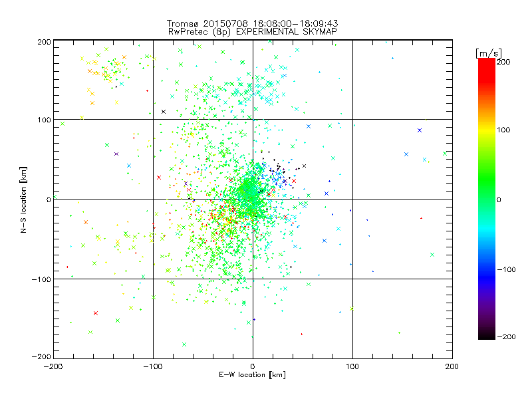
Task: Select the 'RwPretec (8p) EXPERIMENTAL SKYMAP' subtitle
Action: click(x=253, y=31)
